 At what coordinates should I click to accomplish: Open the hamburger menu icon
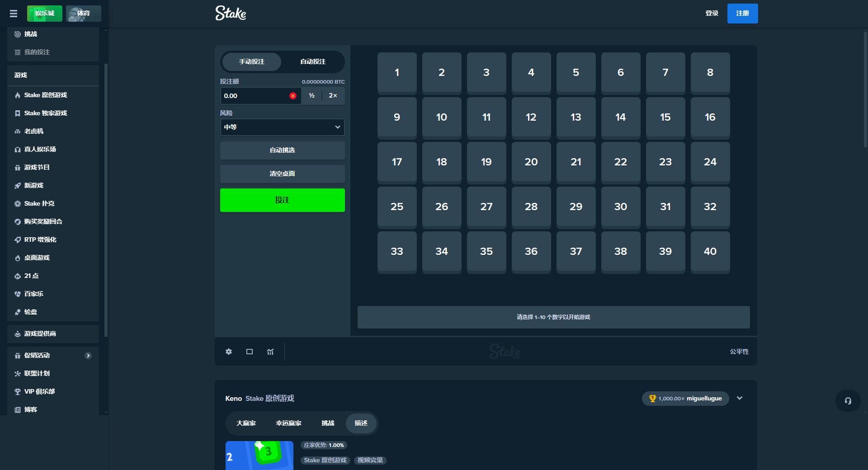(14, 14)
